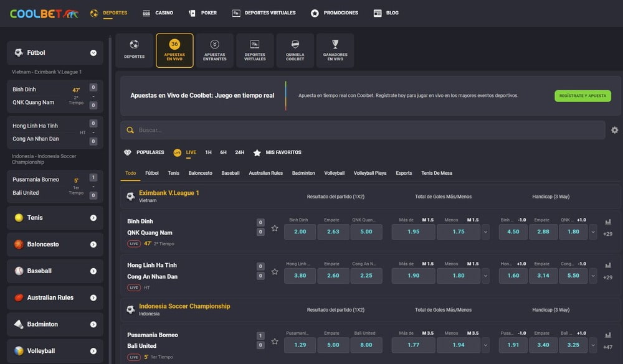Click Regístrate y Apuesta button

pos(583,96)
